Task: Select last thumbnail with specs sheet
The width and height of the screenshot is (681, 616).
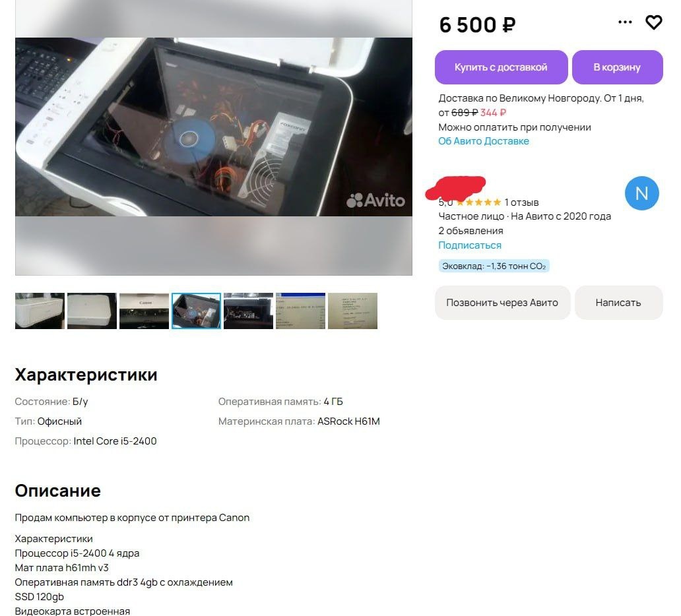Action: (x=352, y=311)
